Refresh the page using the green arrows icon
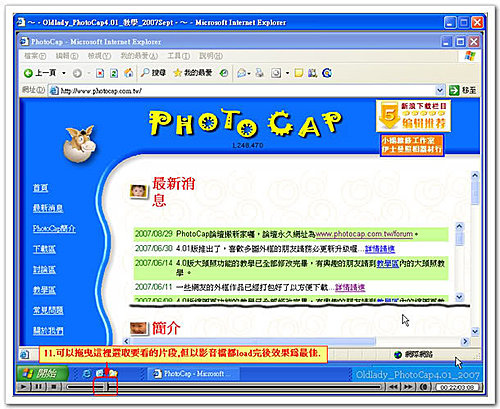Screen dimensions: 500x409 114,73
